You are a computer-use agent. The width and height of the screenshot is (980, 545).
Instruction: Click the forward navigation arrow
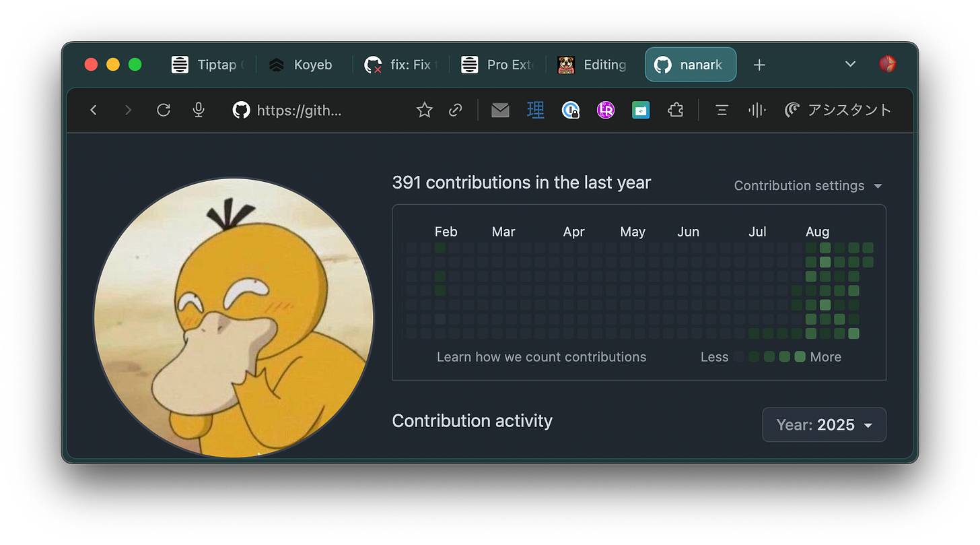coord(129,110)
